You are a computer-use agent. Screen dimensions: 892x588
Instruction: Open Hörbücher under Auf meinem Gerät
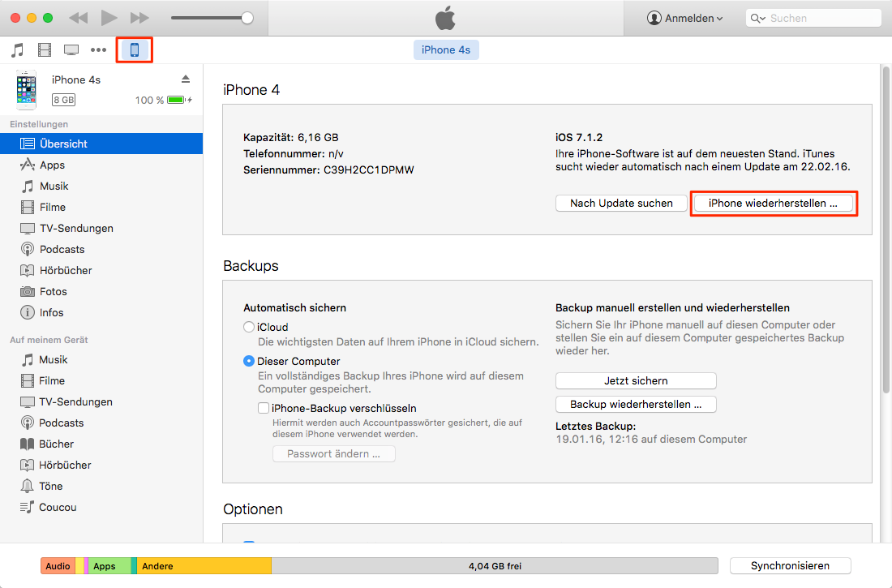coord(101,465)
